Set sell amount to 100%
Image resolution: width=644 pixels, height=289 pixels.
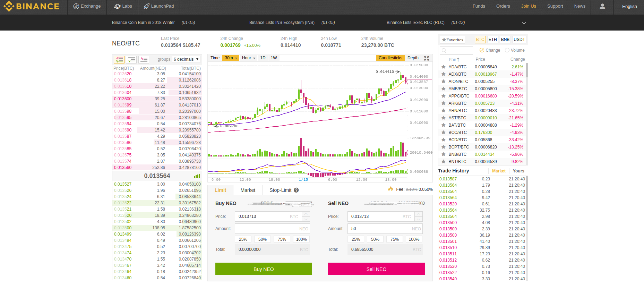[414, 239]
